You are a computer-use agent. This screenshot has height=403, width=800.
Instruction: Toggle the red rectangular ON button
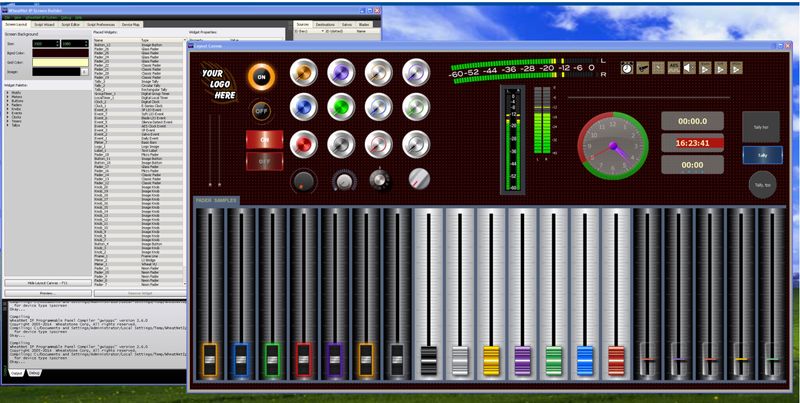click(264, 139)
